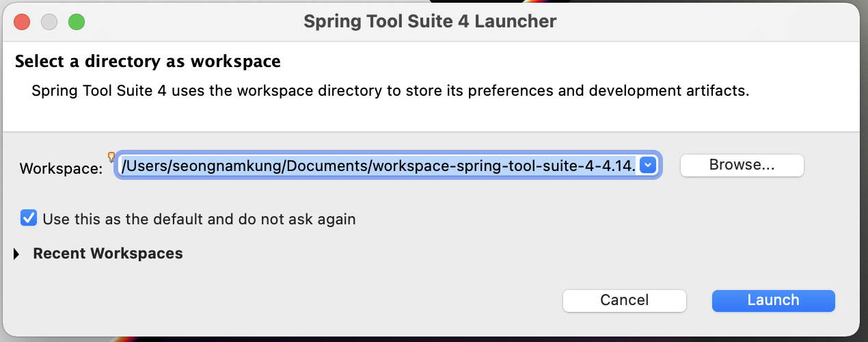Uncheck 'Use this as the default' checkbox

click(x=29, y=219)
